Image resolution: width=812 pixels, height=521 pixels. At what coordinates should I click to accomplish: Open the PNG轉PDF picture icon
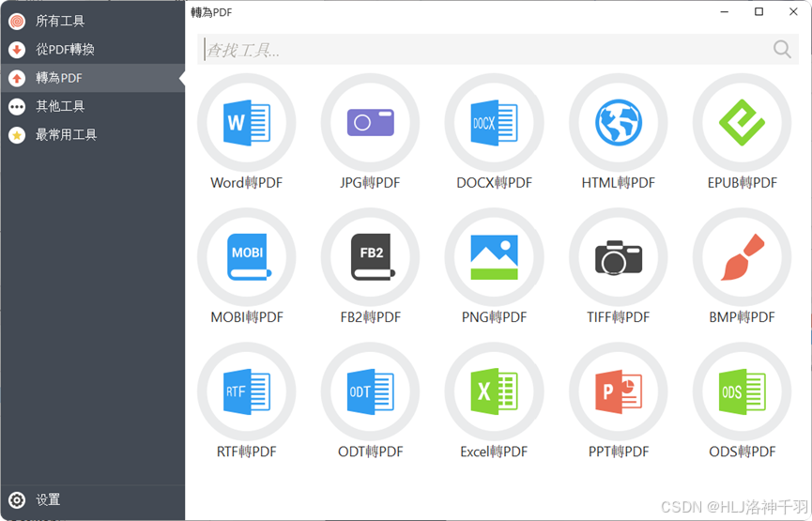point(494,257)
